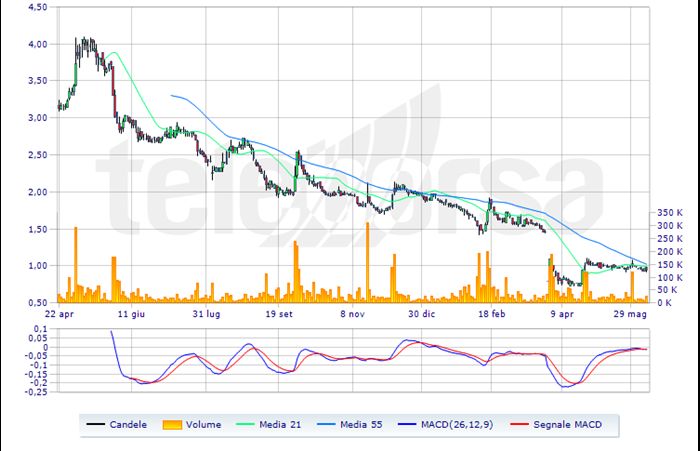The height and width of the screenshot is (451, 700).
Task: Click the 30 dic date label
Action: coord(421,314)
